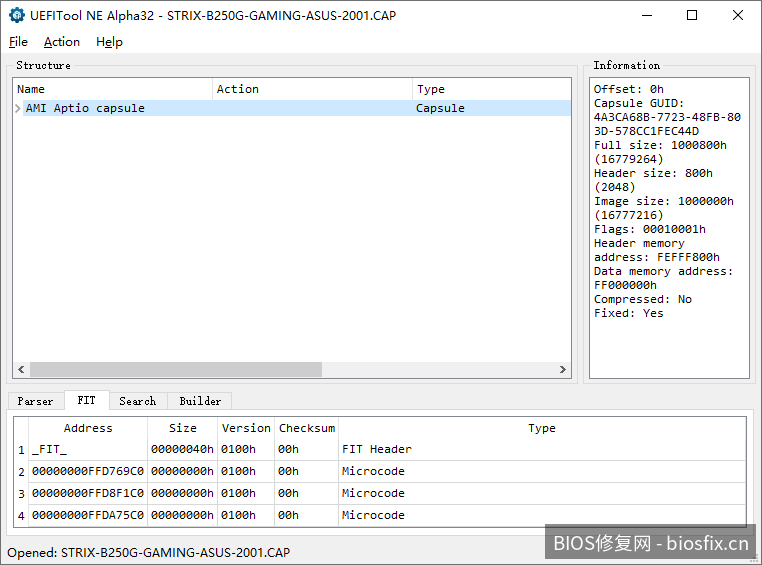Open the Builder tab
Viewport: 762px width, 565px height.
200,401
